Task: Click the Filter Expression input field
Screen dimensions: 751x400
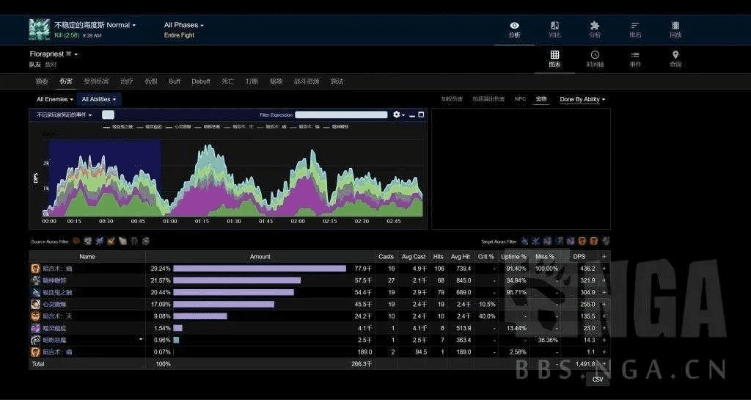Action: 340,115
